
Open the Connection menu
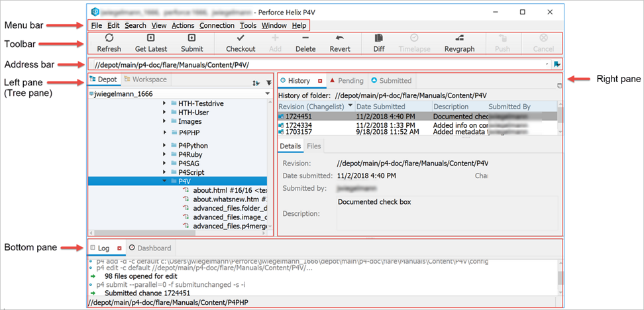pos(217,25)
